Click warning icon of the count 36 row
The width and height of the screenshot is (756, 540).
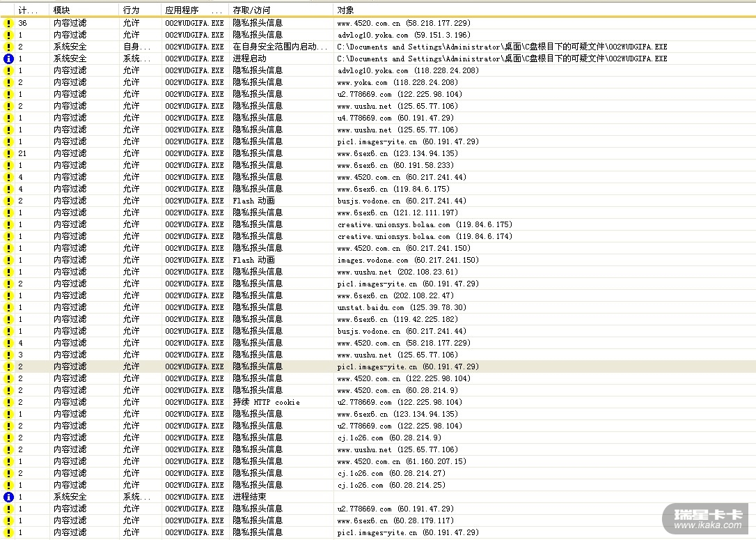click(8, 23)
